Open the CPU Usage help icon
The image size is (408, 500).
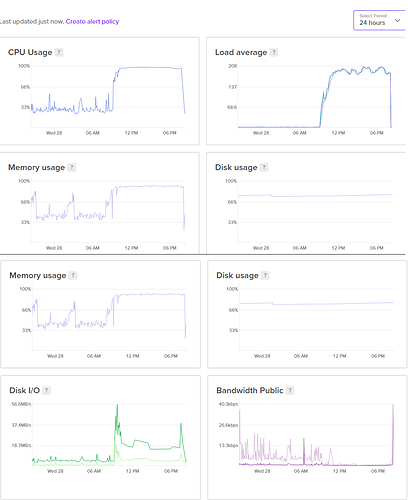(x=59, y=52)
